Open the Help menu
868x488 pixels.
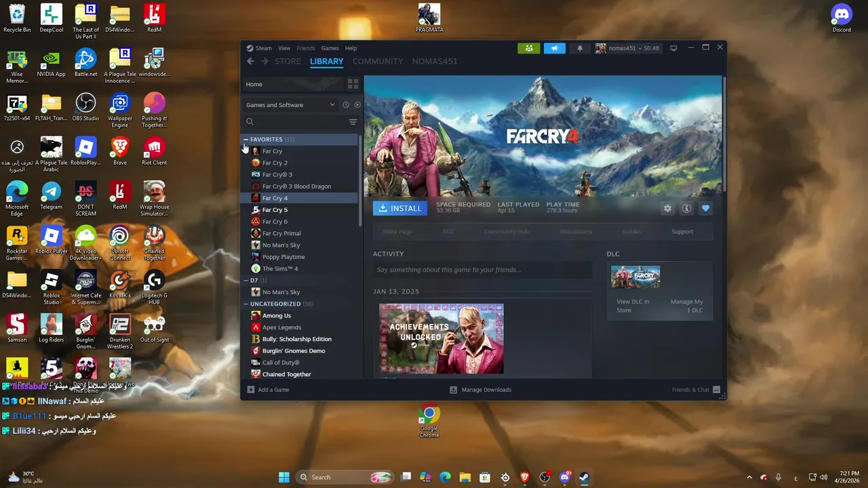(x=351, y=48)
